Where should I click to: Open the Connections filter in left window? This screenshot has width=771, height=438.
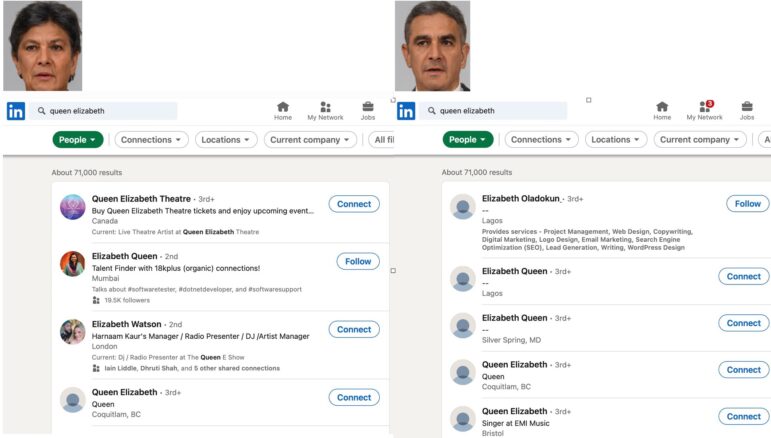[x=151, y=140]
